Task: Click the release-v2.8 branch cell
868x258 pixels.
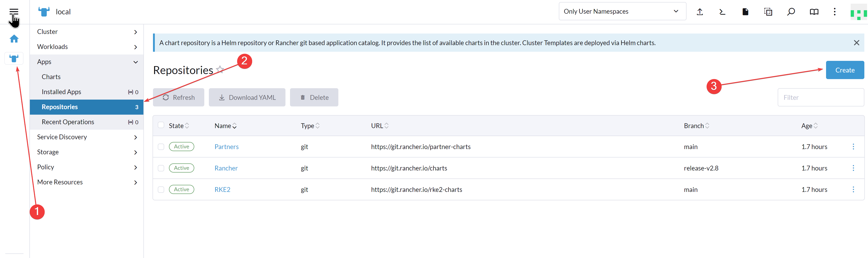Action: [x=701, y=168]
